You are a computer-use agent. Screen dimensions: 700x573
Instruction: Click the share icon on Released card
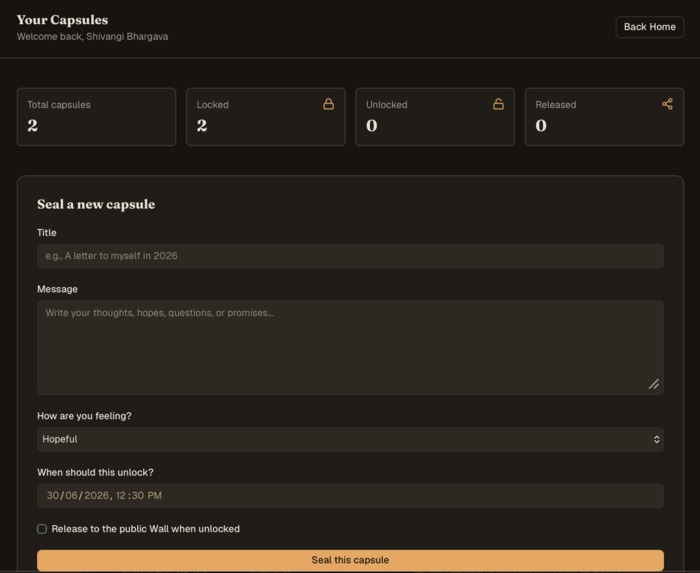click(x=667, y=104)
